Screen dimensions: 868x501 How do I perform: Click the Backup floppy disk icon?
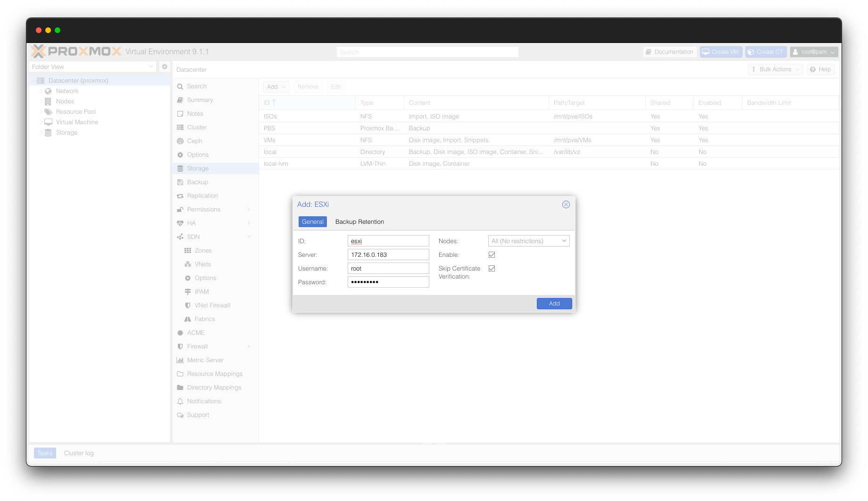click(x=180, y=182)
